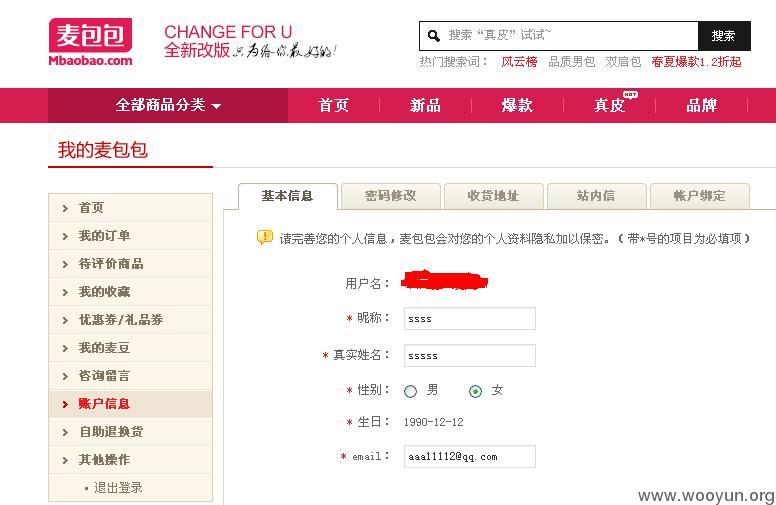Open the 收货地址 tab
The height and width of the screenshot is (505, 776).
click(x=493, y=196)
